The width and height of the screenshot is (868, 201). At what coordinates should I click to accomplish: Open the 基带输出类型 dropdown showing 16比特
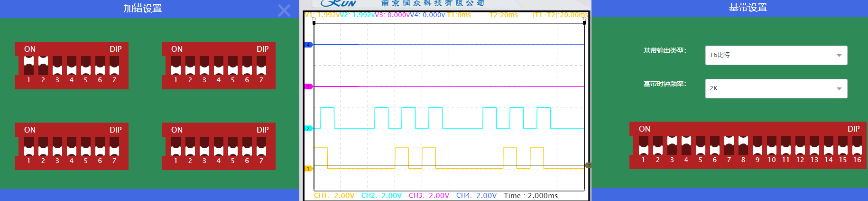pyautogui.click(x=776, y=55)
